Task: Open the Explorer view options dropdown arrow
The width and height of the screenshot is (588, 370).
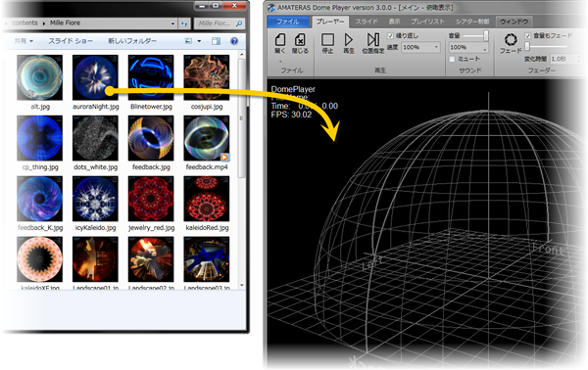Action: pyautogui.click(x=199, y=41)
